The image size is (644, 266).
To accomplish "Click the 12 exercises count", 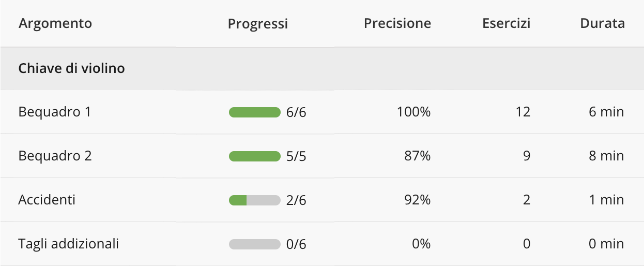I will click(x=523, y=112).
